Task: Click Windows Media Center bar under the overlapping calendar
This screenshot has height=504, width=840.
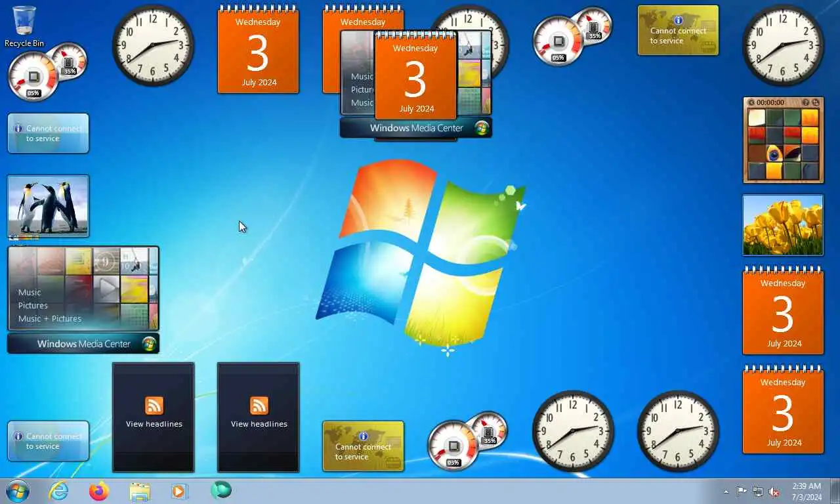Action: [x=415, y=128]
